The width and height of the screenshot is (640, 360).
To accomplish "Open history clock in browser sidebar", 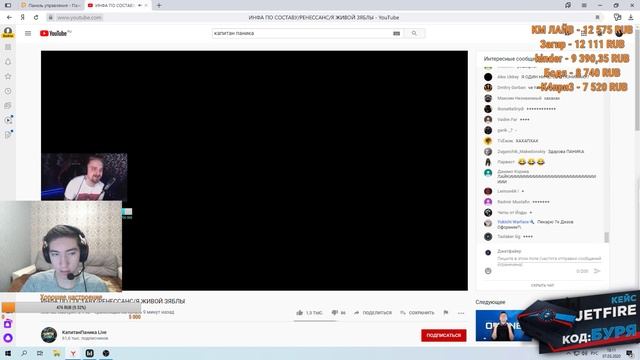I will pos(8,91).
